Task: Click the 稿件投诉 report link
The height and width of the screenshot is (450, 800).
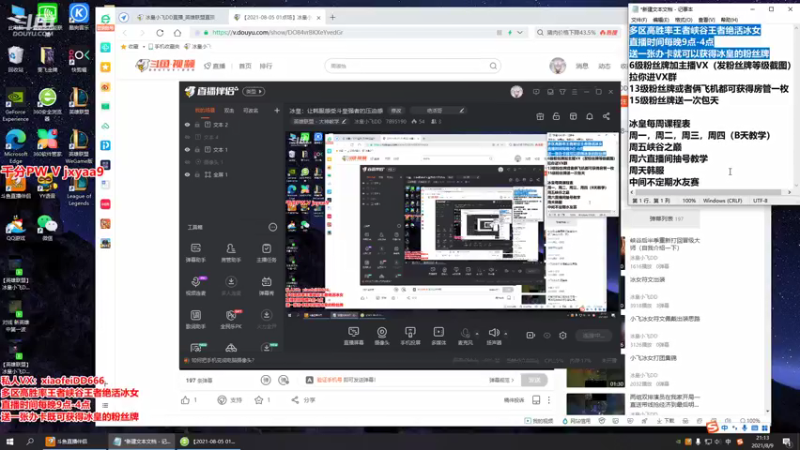Action: 514,401
